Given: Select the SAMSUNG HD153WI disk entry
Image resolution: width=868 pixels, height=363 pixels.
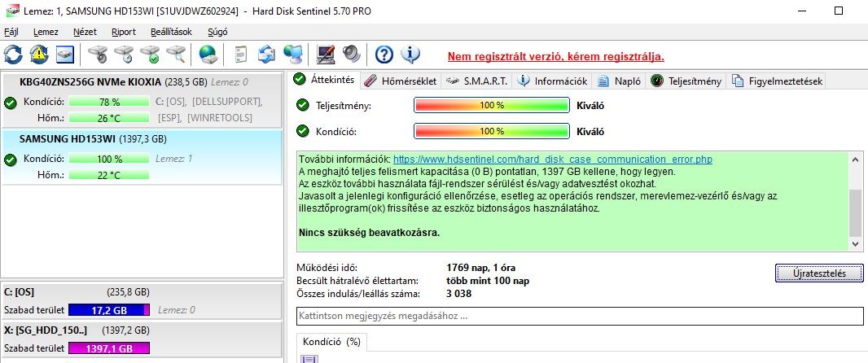Looking at the screenshot, I should pyautogui.click(x=142, y=157).
